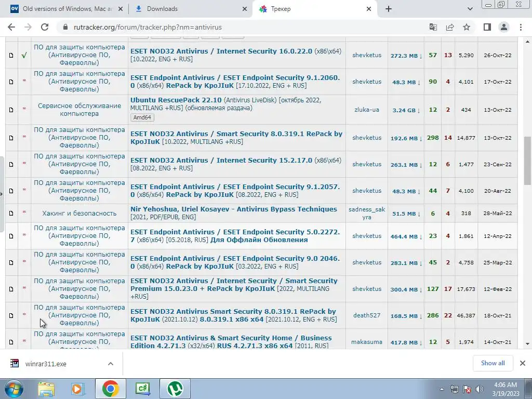Click the date 26-Окт-22
The height and width of the screenshot is (399, 532).
(497, 55)
